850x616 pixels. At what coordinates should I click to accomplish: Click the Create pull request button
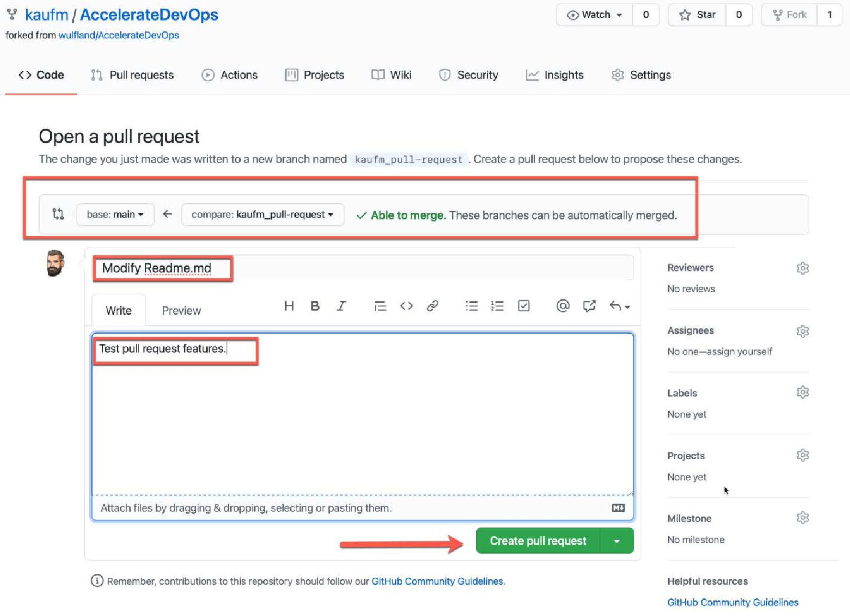538,541
